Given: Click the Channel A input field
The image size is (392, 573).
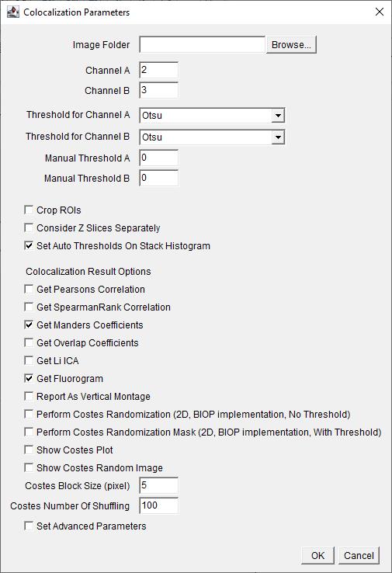Looking at the screenshot, I should pyautogui.click(x=158, y=70).
